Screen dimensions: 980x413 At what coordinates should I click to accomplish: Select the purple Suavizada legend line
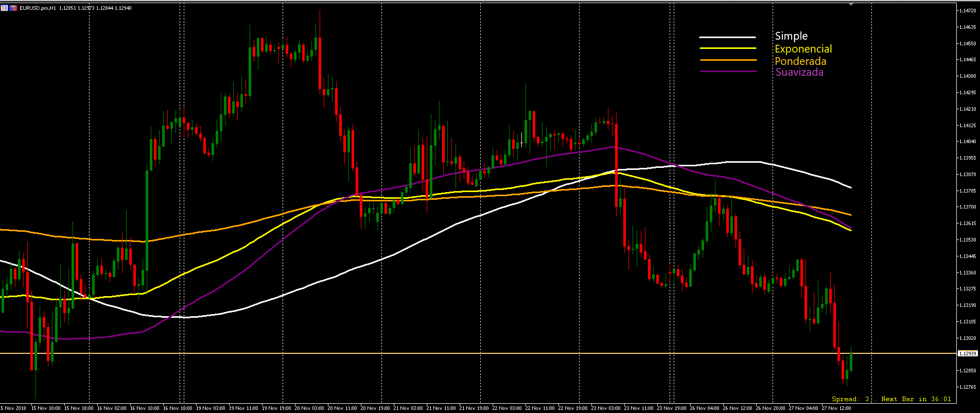pos(727,72)
